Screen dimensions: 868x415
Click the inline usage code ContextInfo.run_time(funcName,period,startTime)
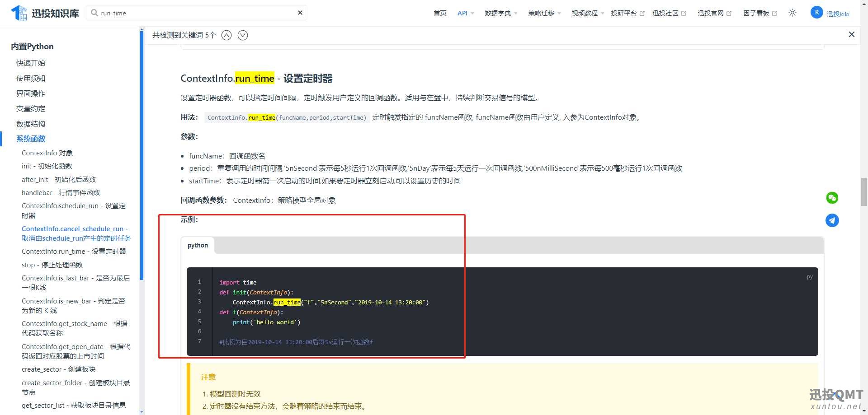[x=287, y=117]
